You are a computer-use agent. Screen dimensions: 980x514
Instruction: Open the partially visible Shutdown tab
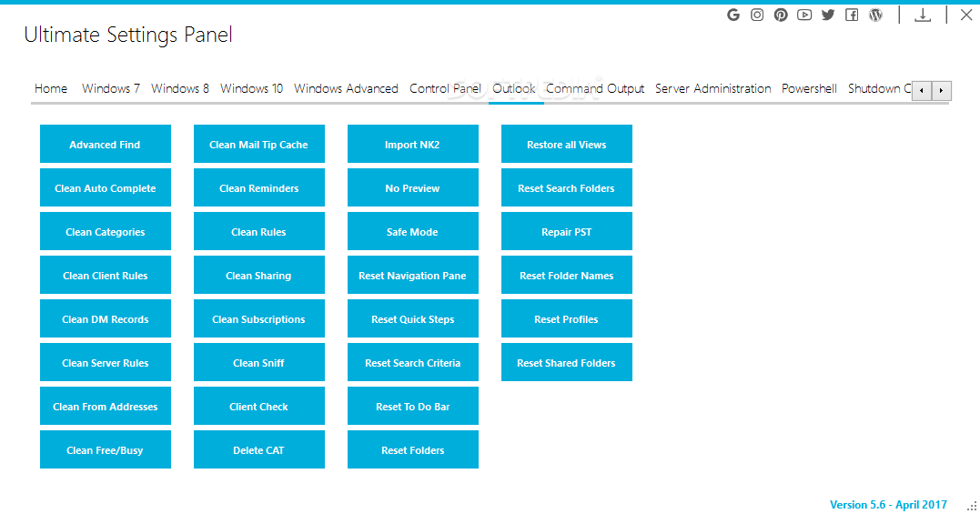point(878,88)
